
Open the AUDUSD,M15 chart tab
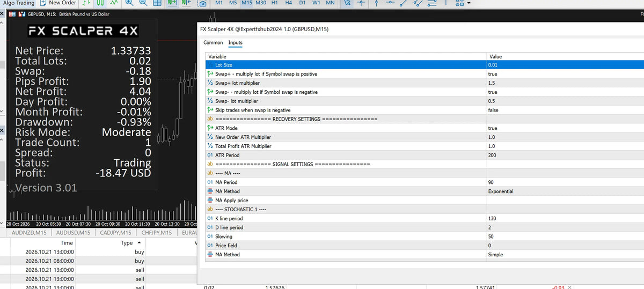[74, 233]
